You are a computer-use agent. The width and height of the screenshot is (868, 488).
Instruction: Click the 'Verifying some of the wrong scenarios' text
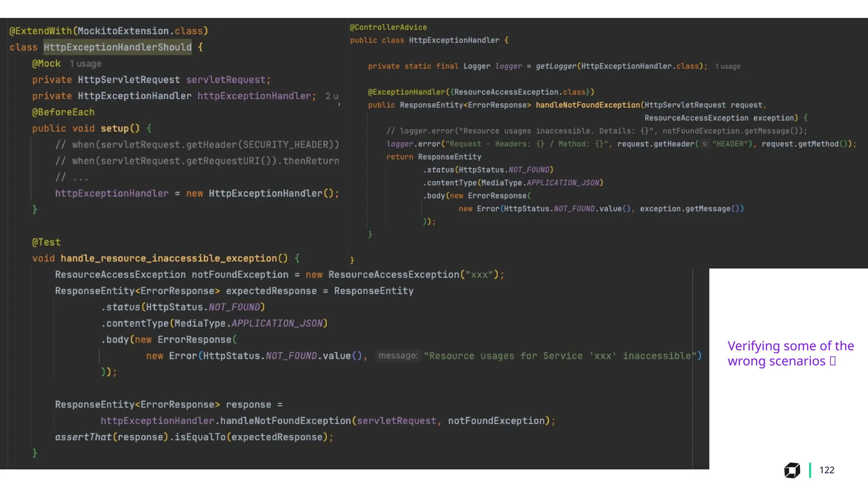coord(790,353)
